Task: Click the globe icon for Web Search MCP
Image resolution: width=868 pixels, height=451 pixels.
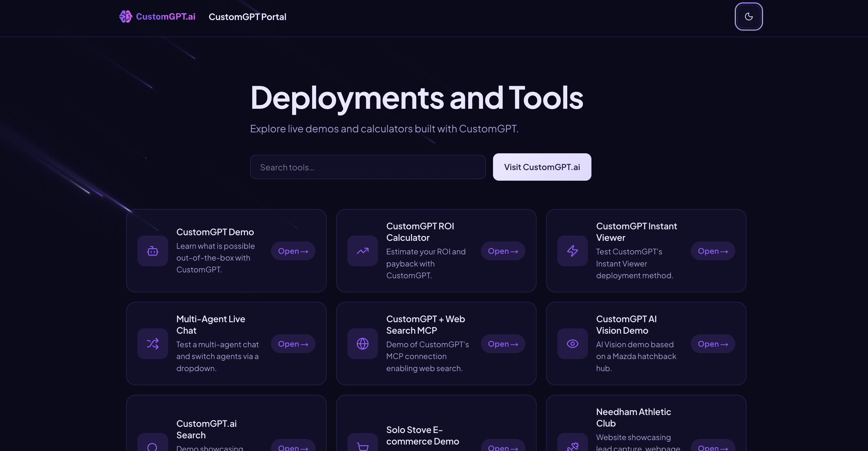Action: click(x=362, y=343)
